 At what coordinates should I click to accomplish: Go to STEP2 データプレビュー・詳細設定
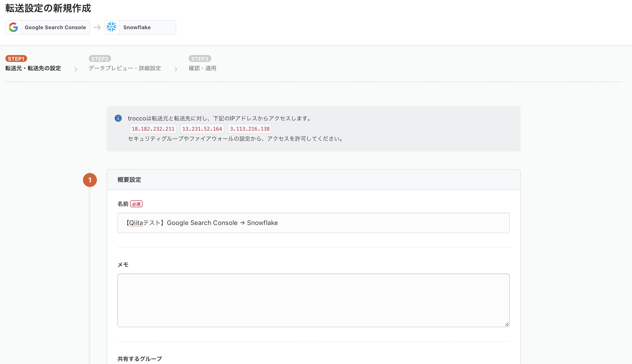click(125, 63)
